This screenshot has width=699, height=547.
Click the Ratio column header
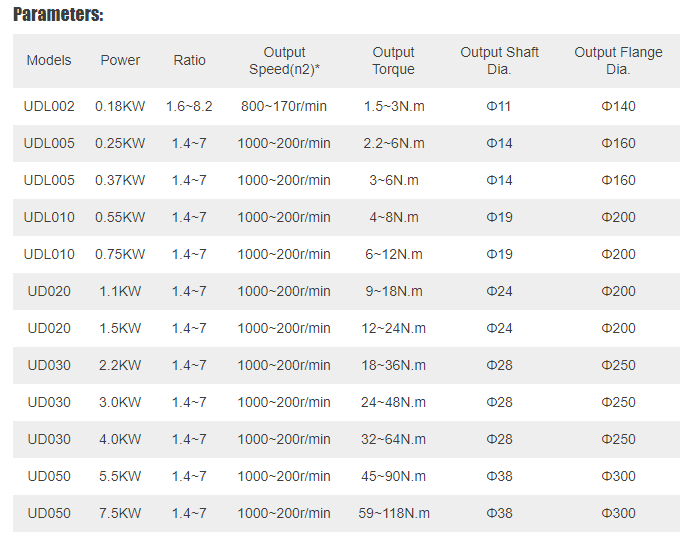point(189,60)
